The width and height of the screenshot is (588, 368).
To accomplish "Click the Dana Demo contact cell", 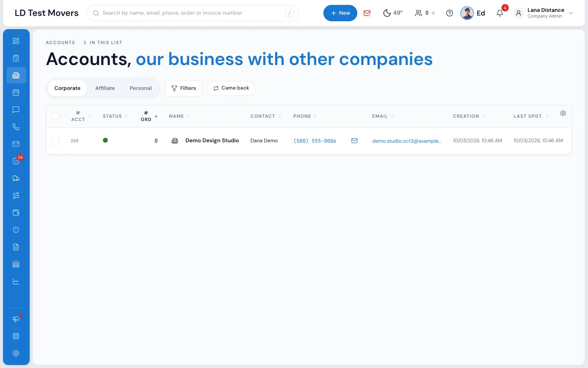I will (x=264, y=141).
